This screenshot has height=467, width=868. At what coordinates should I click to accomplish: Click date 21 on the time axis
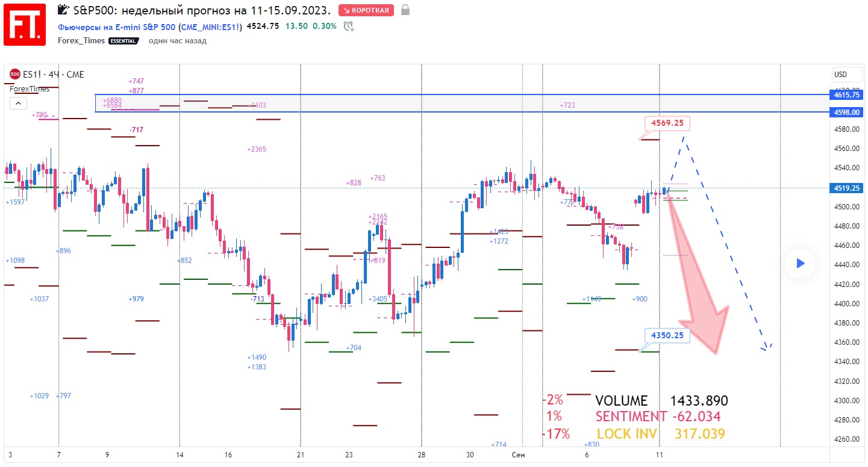click(x=301, y=456)
